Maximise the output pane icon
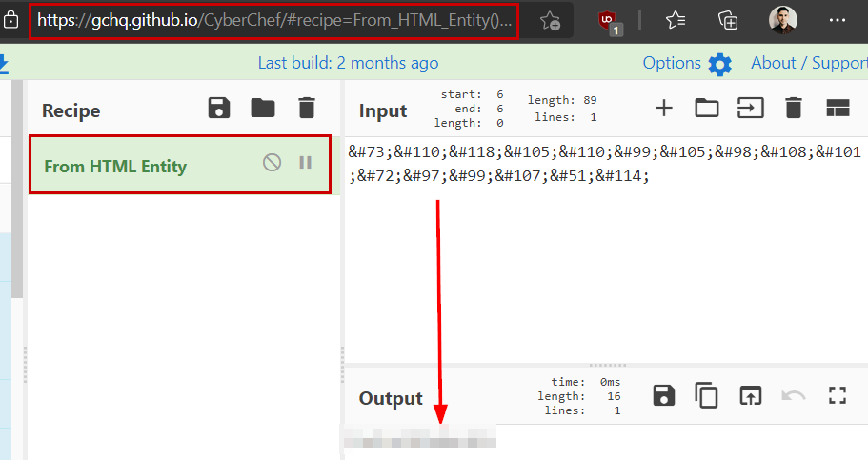Image resolution: width=868 pixels, height=460 pixels. [838, 395]
